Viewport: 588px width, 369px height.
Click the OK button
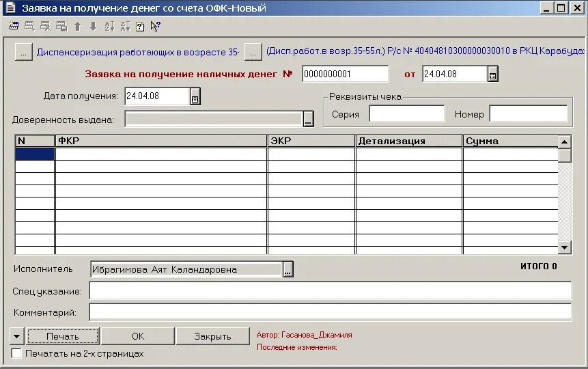tap(138, 336)
